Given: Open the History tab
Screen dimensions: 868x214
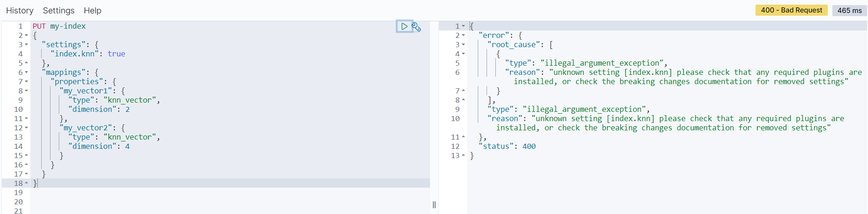Looking at the screenshot, I should pyautogui.click(x=19, y=11).
